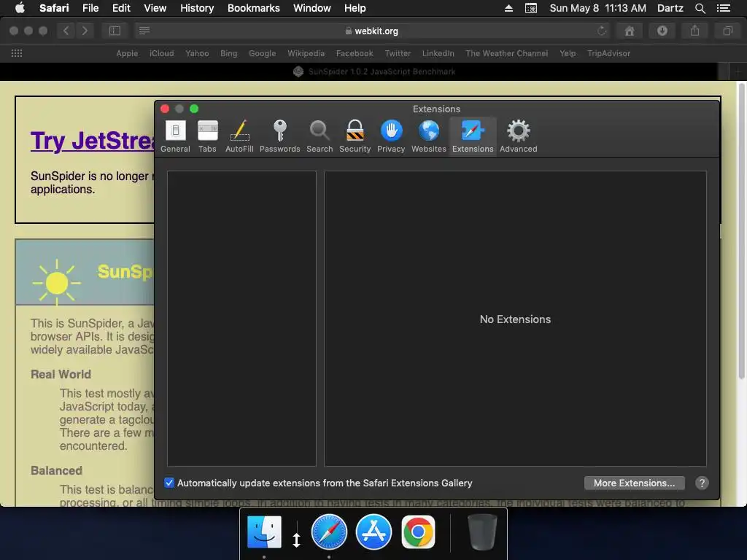Open the Bing bookmark
Viewport: 747px width, 560px height.
tap(228, 53)
